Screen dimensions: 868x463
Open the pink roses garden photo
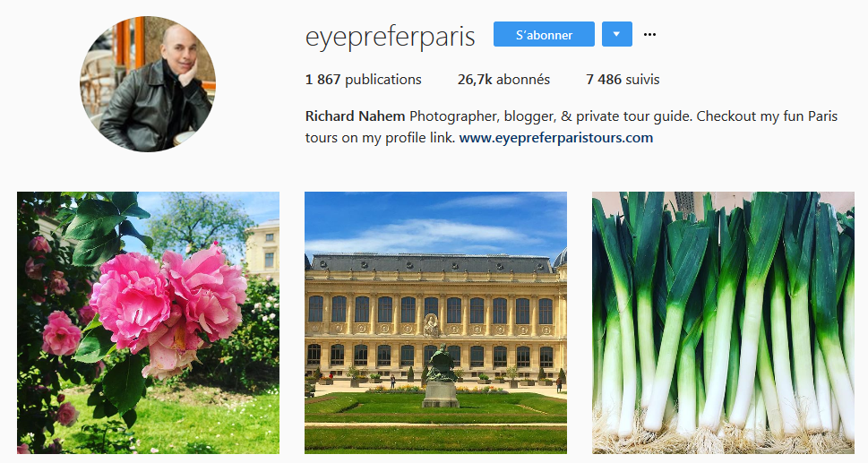point(149,322)
